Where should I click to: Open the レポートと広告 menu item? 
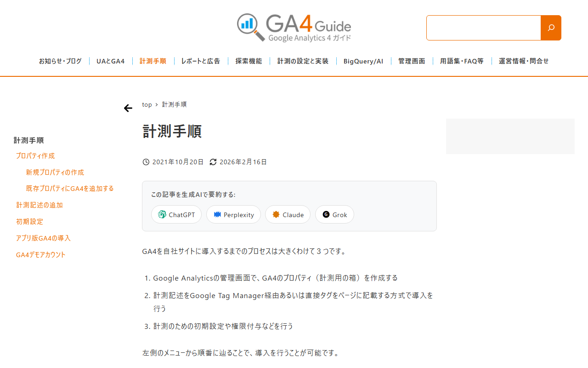point(201,61)
